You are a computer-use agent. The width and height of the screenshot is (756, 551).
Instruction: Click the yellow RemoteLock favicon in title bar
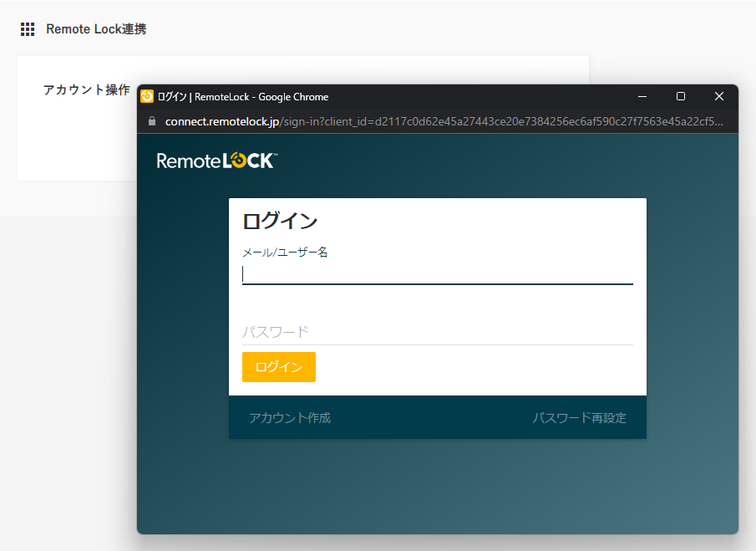click(x=147, y=96)
